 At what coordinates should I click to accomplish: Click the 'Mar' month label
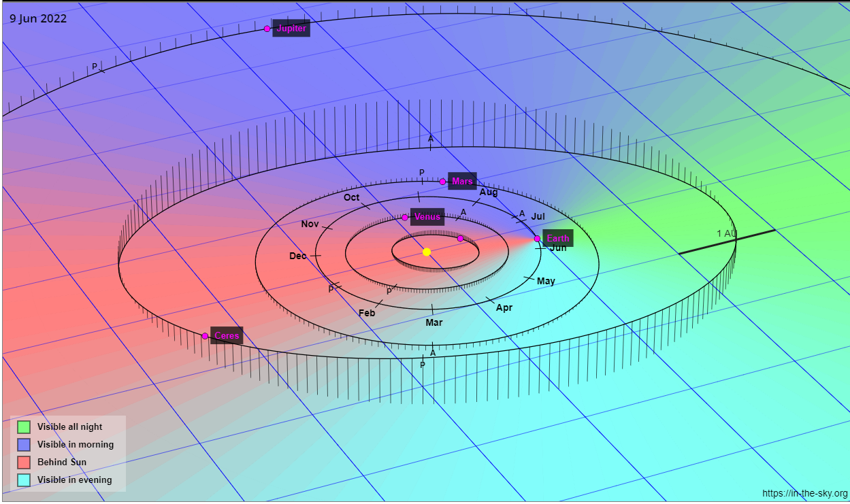pos(434,323)
